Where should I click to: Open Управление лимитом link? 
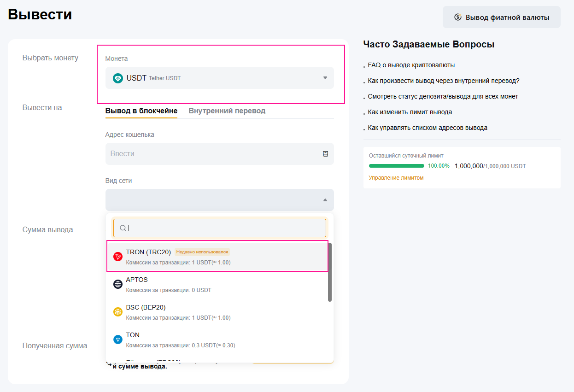point(396,178)
